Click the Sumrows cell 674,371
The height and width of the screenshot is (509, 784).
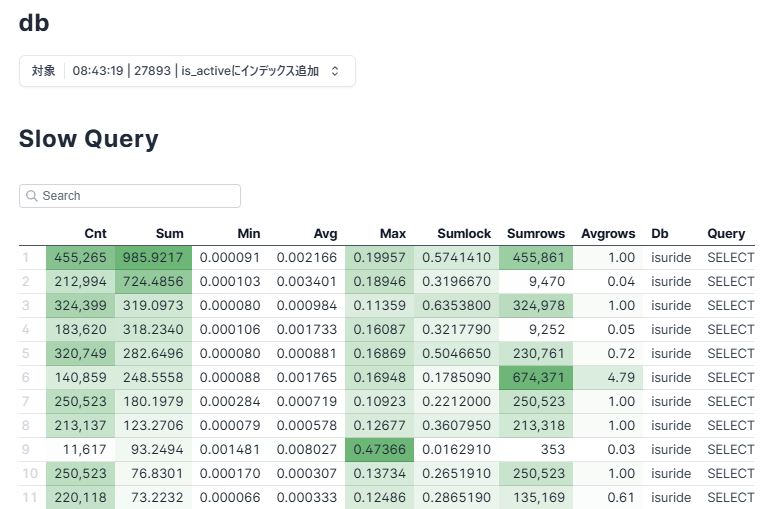pos(536,378)
